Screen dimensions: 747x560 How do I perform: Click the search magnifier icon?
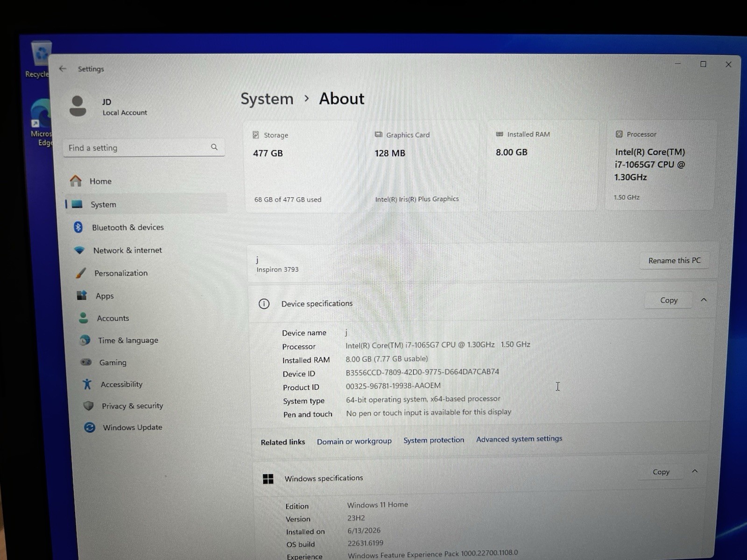[x=214, y=147]
